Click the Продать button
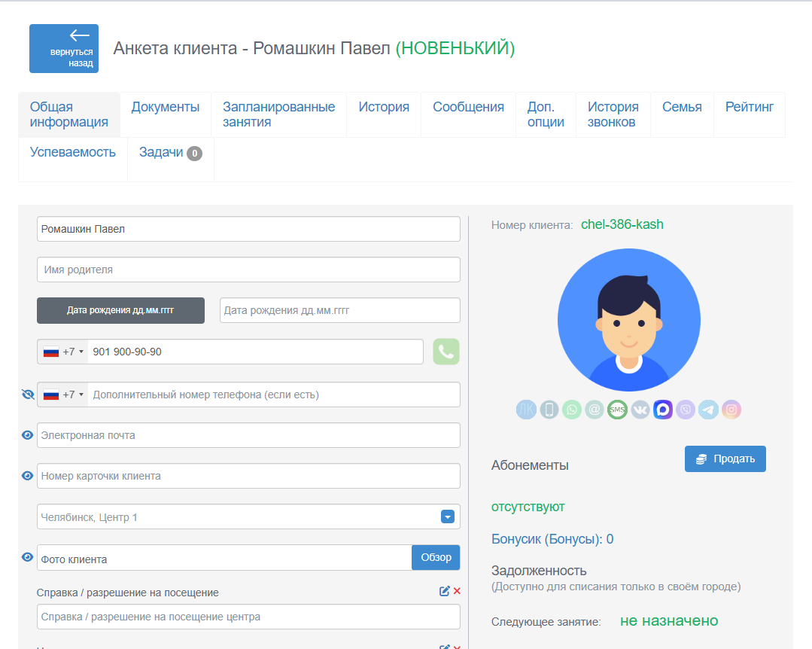Image resolution: width=812 pixels, height=649 pixels. pos(725,459)
